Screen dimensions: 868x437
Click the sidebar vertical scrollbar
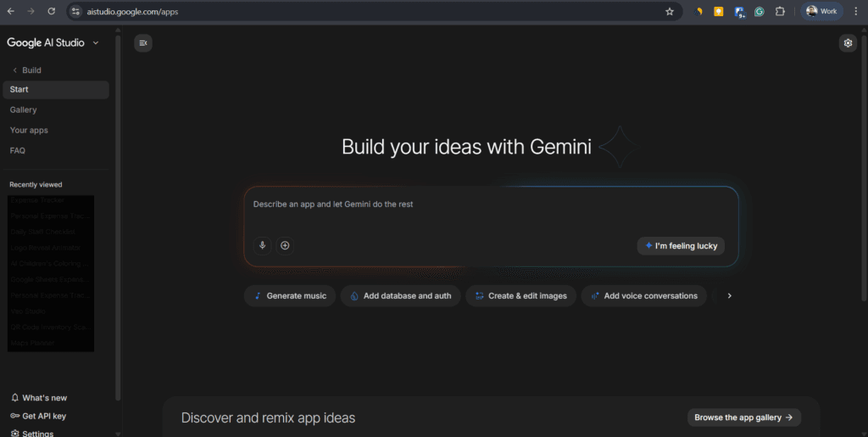pos(118,216)
